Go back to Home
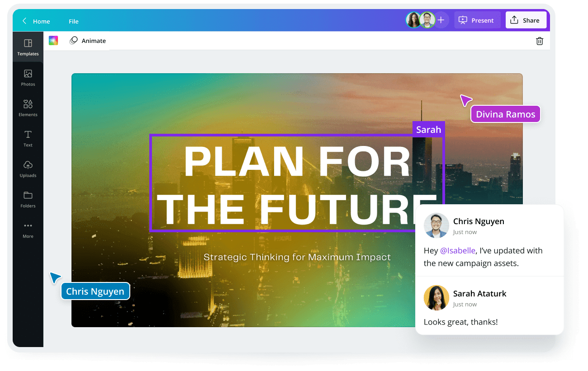 pyautogui.click(x=36, y=21)
